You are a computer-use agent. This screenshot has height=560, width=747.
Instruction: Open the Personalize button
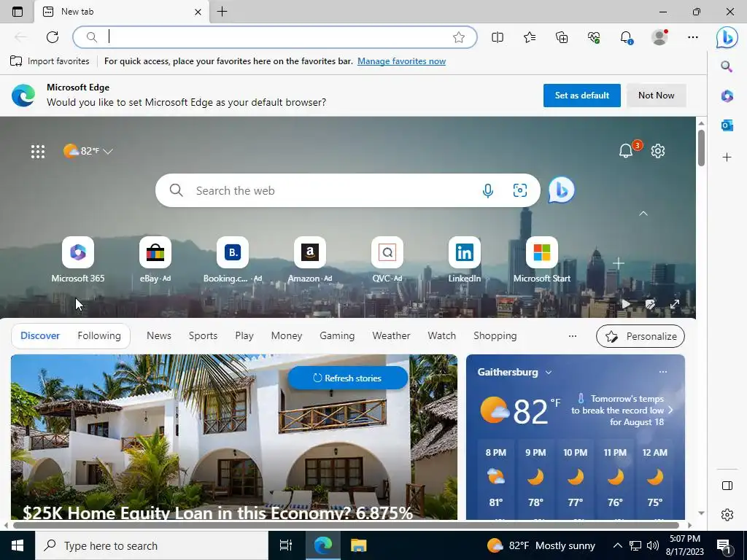(x=640, y=336)
